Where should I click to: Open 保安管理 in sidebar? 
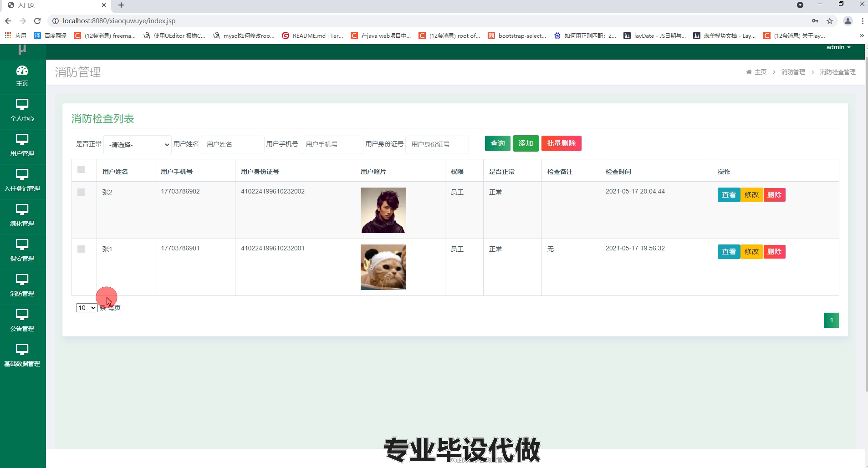point(22,251)
